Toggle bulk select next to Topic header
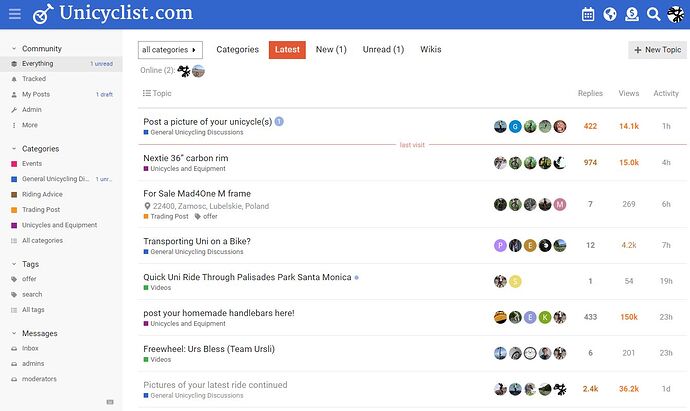The height and width of the screenshot is (411, 690). pyautogui.click(x=147, y=93)
